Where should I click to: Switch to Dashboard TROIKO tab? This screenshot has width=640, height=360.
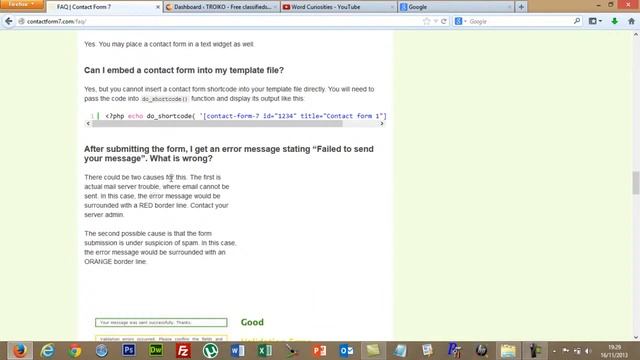click(x=222, y=7)
